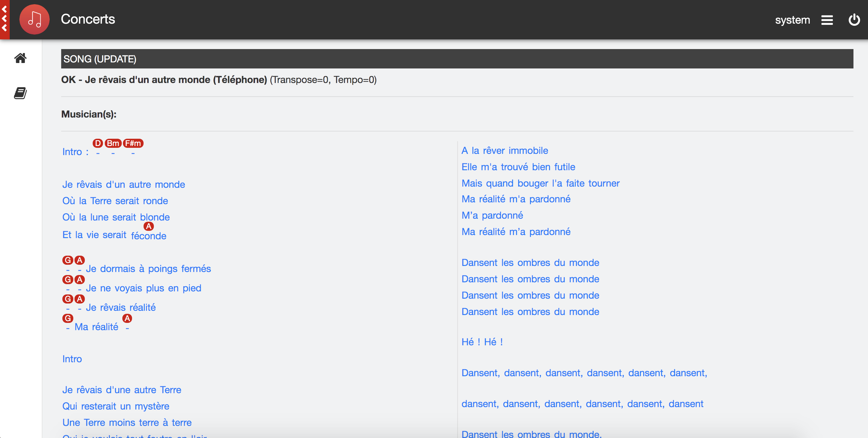
Task: Open the songbook icon in sidebar
Action: point(20,93)
